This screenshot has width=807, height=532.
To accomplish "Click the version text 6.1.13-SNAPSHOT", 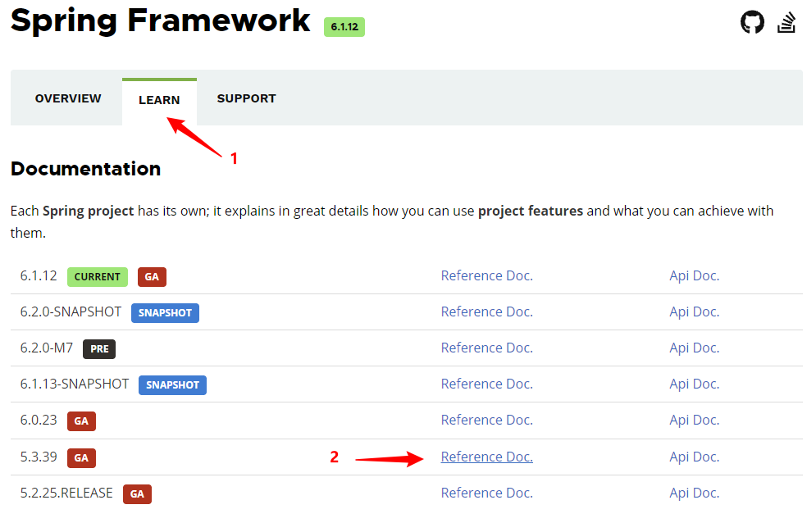I will pos(75,384).
